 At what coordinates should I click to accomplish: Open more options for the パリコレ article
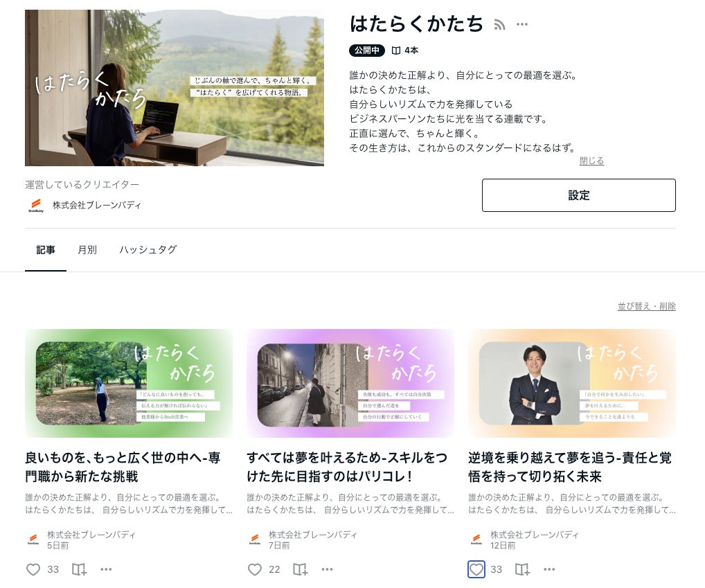point(328,569)
